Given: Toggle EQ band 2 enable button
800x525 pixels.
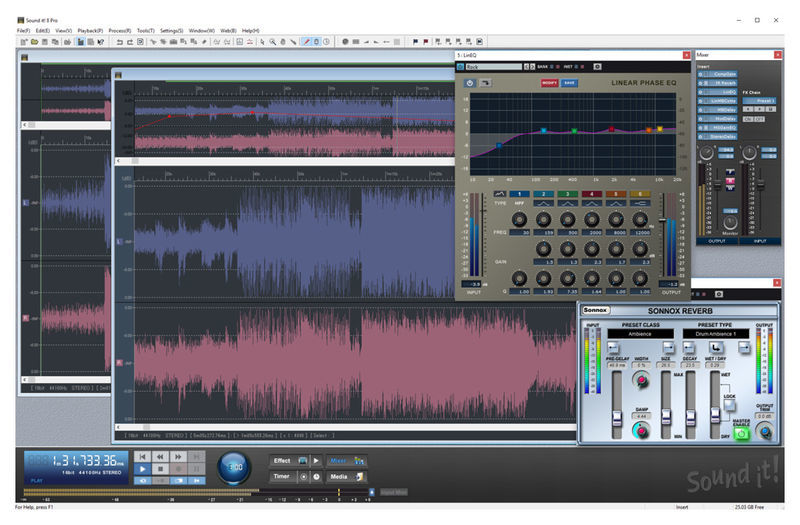Looking at the screenshot, I should (543, 194).
